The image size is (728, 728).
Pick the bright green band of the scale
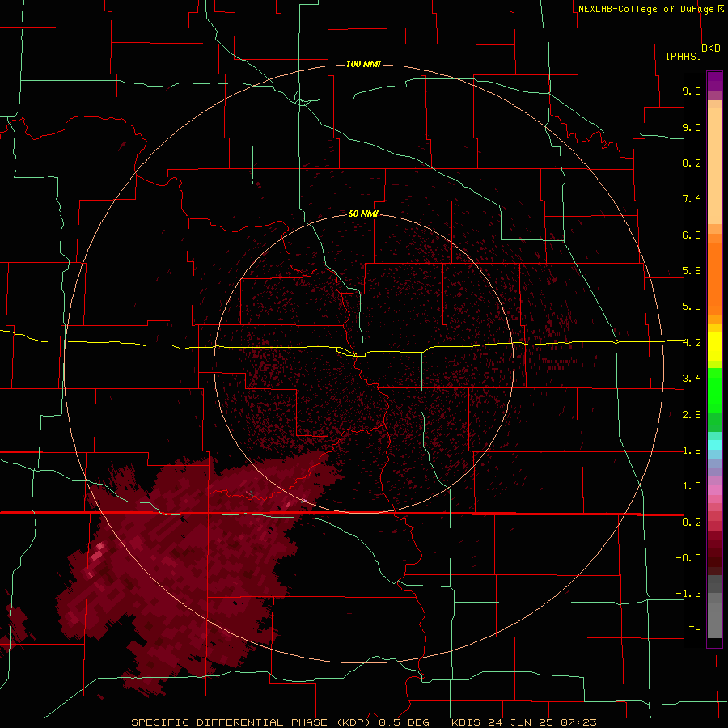tap(714, 389)
